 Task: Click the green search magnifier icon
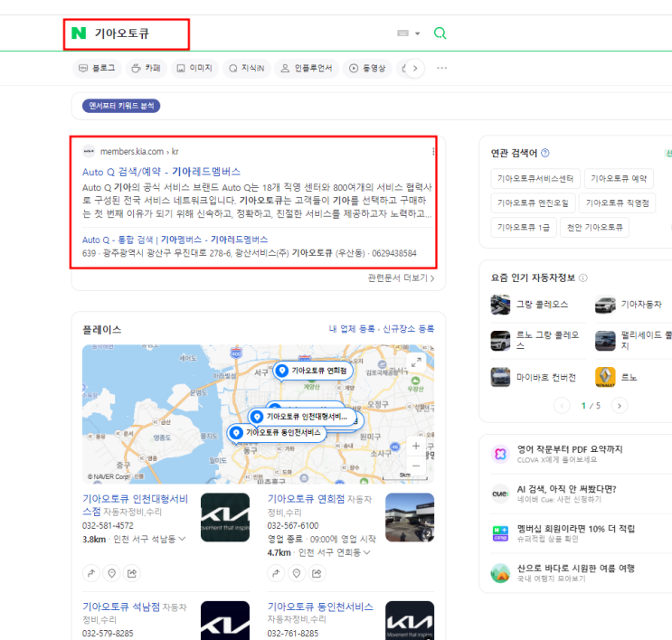[x=440, y=33]
